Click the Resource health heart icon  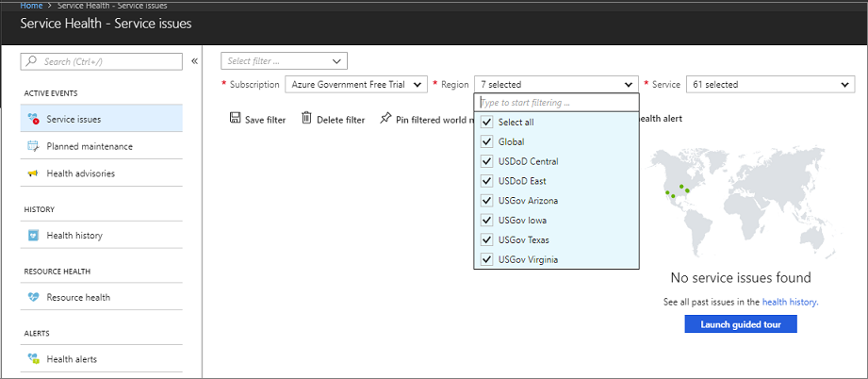pos(34,297)
